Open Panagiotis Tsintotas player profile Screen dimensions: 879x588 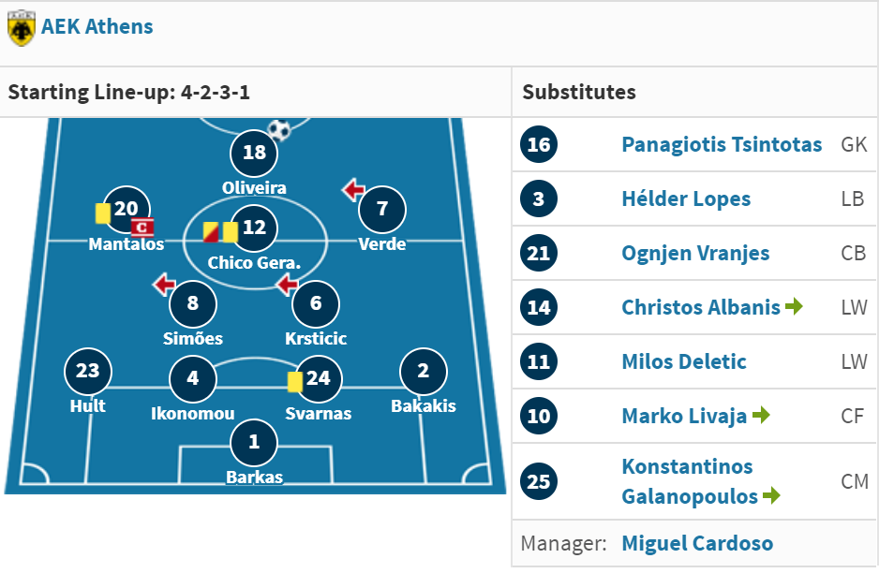click(x=722, y=144)
